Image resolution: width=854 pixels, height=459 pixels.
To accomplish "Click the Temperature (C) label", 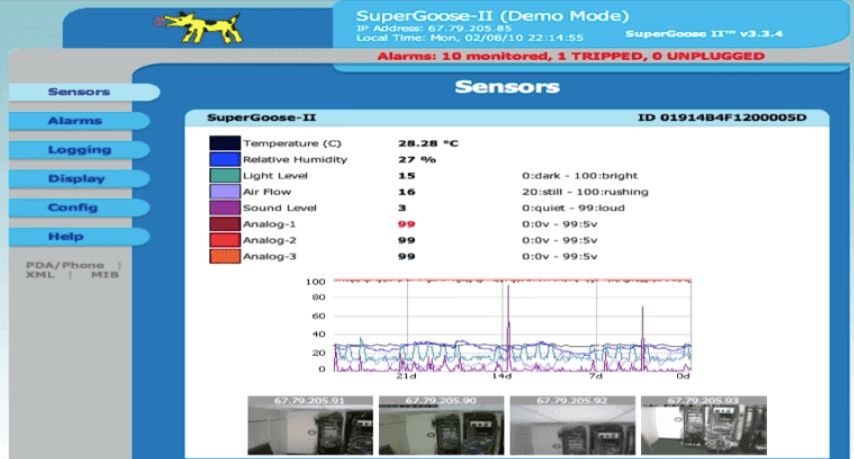I will point(292,143).
